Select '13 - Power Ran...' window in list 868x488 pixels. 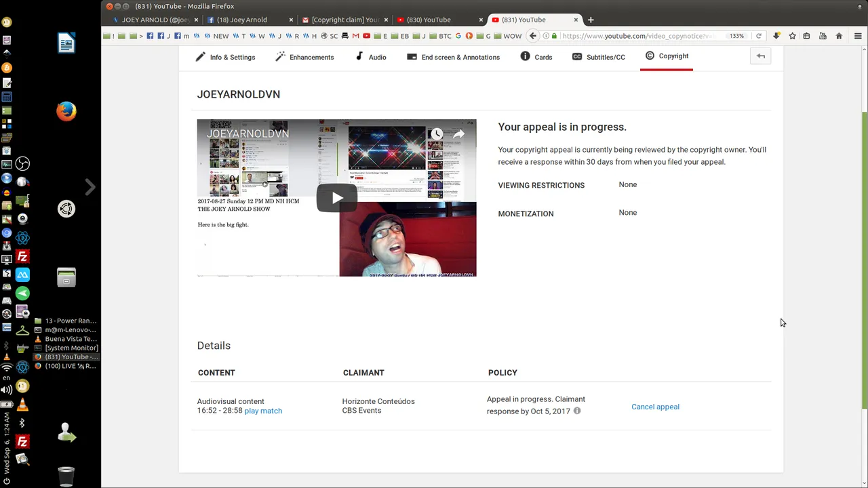pos(65,321)
